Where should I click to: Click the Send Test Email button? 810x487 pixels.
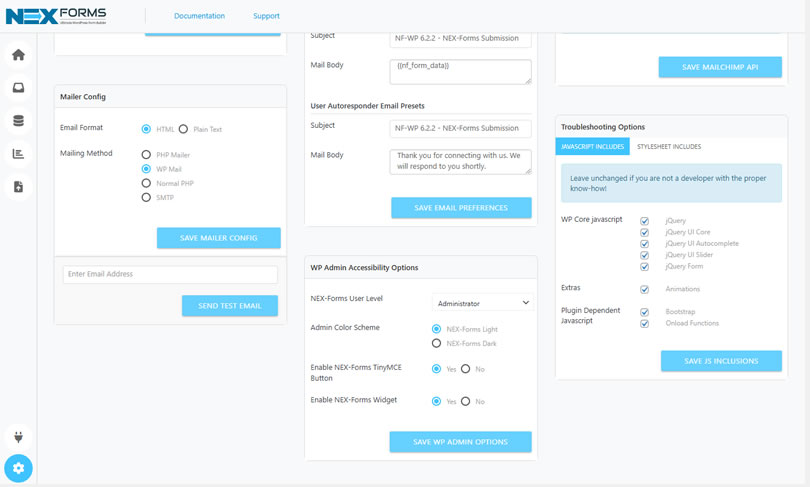tap(230, 306)
